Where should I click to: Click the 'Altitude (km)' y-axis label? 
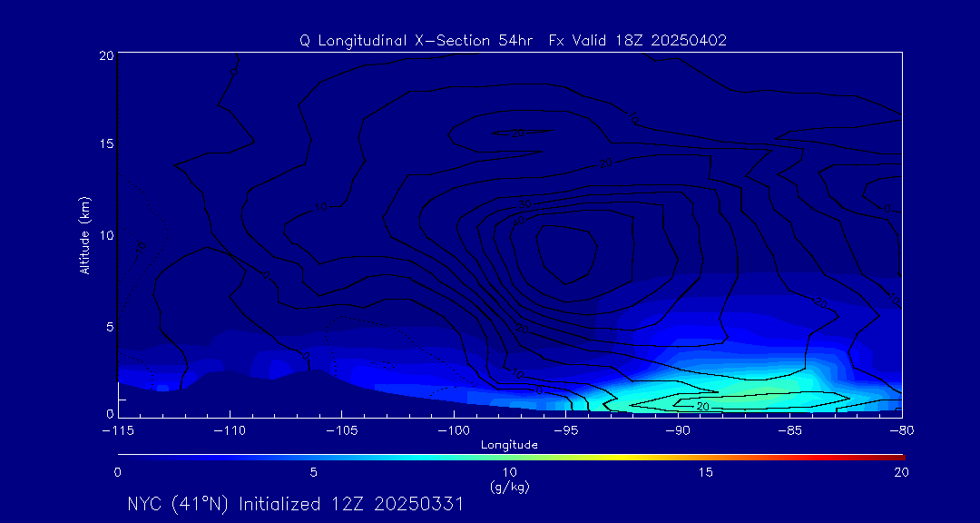[x=84, y=235]
